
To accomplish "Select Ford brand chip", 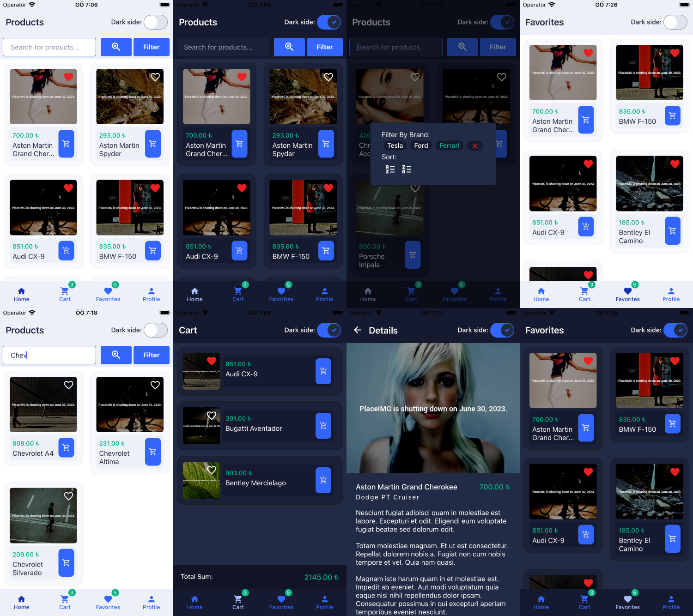I will click(x=421, y=145).
